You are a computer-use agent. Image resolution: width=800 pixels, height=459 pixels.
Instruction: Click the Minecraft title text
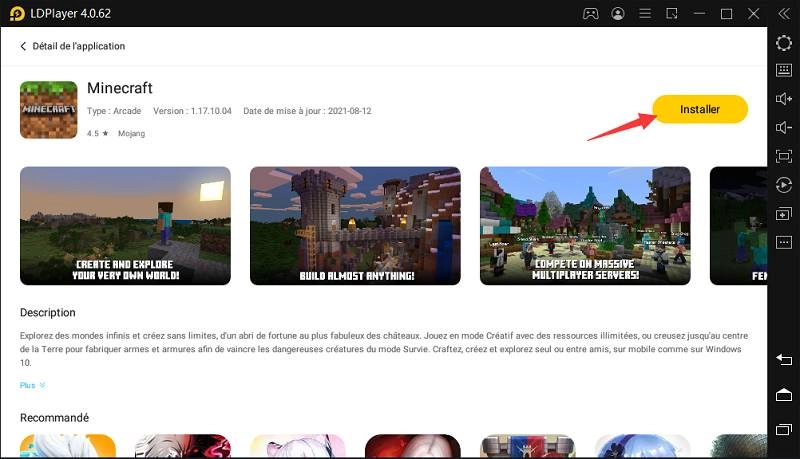click(x=120, y=88)
